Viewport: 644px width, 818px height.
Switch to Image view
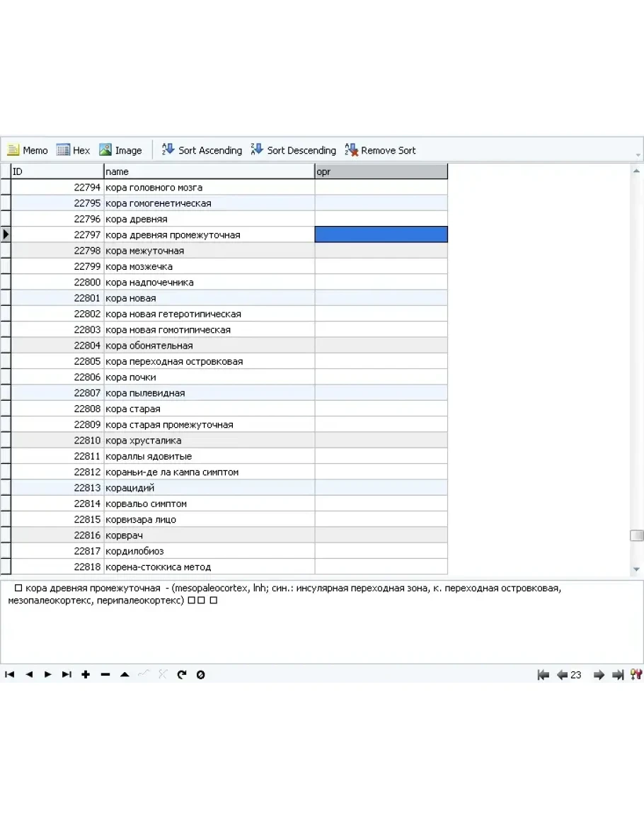point(120,150)
